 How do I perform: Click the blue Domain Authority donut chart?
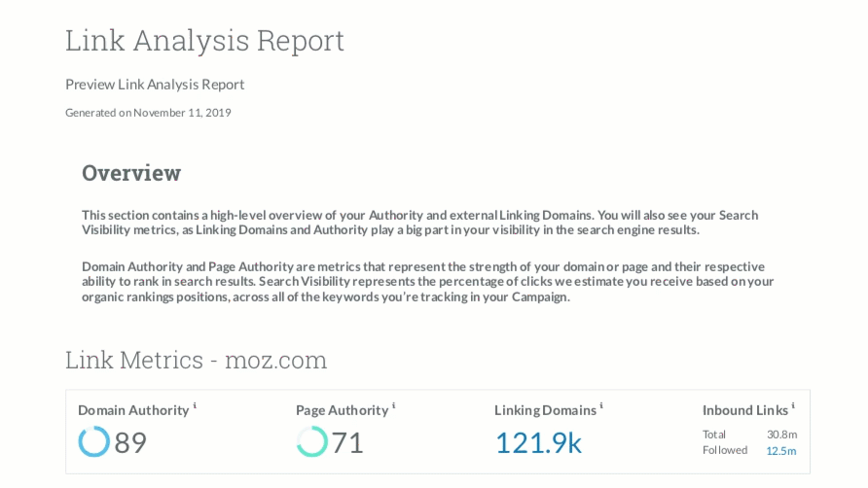pyautogui.click(x=94, y=442)
